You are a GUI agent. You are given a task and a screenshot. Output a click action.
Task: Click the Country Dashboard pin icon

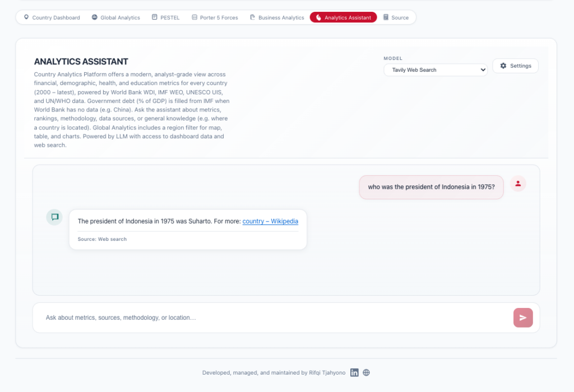point(26,17)
